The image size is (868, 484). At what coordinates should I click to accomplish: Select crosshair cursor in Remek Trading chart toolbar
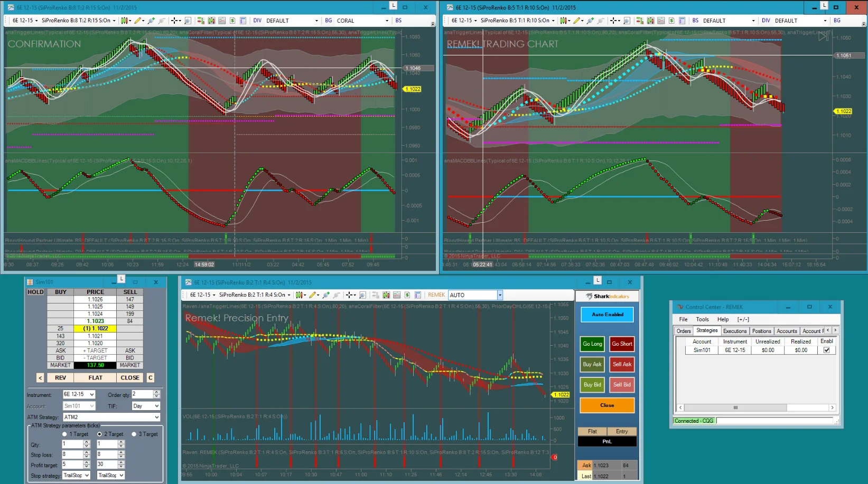point(614,21)
